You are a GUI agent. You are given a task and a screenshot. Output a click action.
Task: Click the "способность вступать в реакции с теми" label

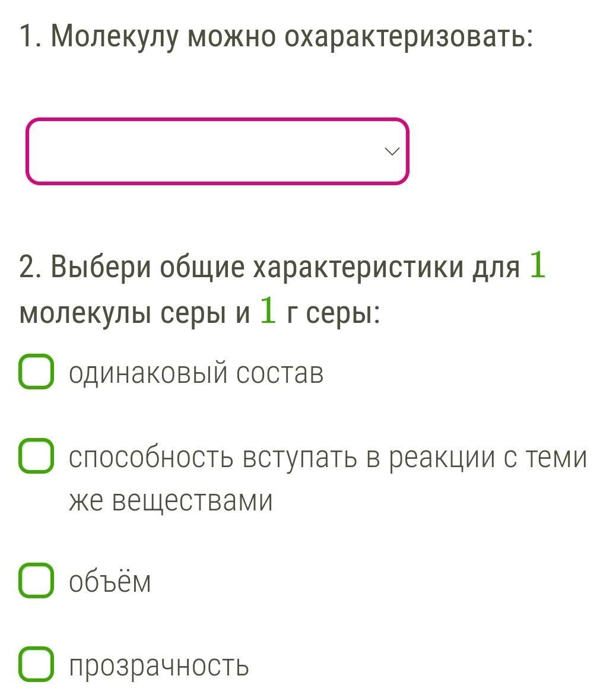(x=328, y=457)
